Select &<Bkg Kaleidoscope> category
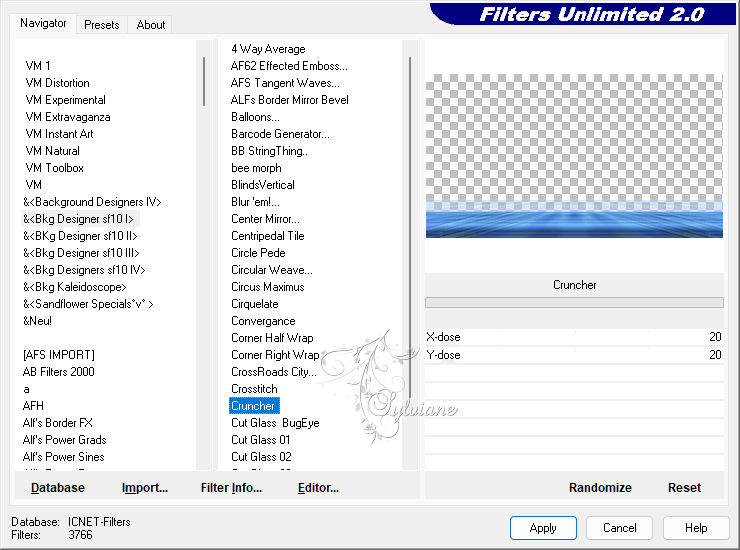This screenshot has width=740, height=550. (x=75, y=287)
